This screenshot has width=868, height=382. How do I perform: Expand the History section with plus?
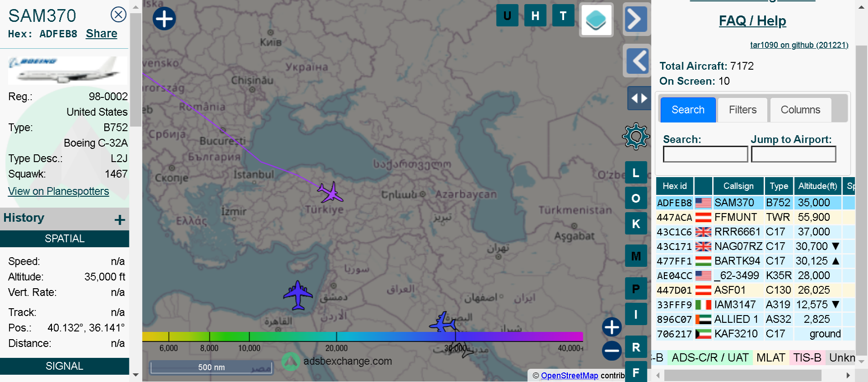(120, 220)
